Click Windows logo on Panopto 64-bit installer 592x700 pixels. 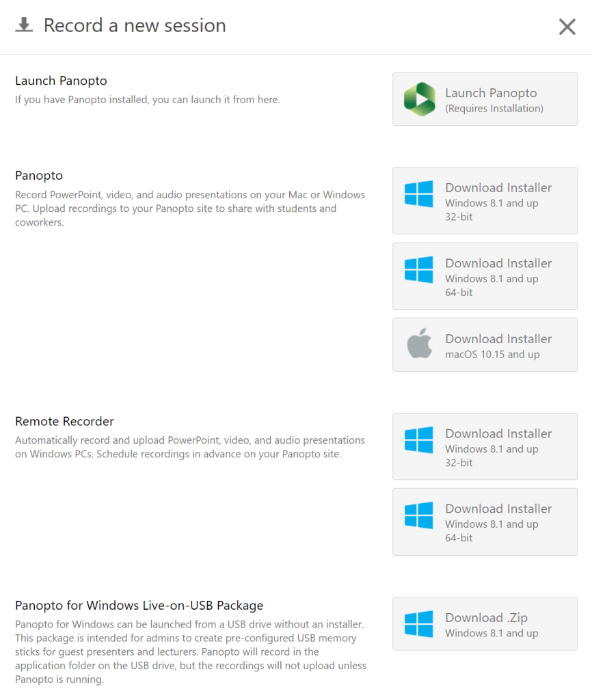pyautogui.click(x=418, y=269)
